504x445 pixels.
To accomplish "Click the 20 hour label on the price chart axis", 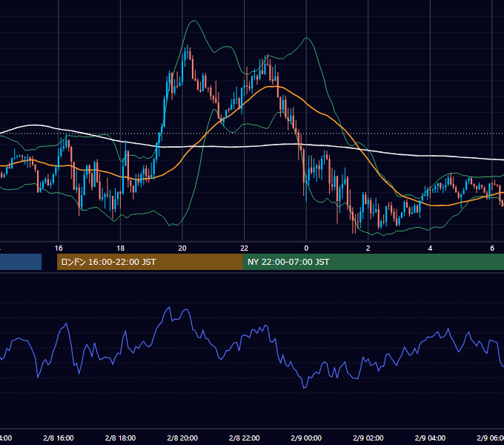I will click(182, 248).
